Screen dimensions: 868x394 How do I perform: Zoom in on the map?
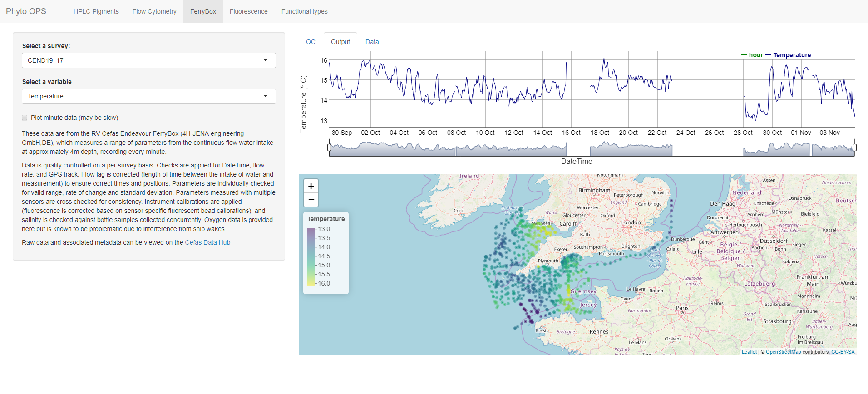pyautogui.click(x=311, y=186)
